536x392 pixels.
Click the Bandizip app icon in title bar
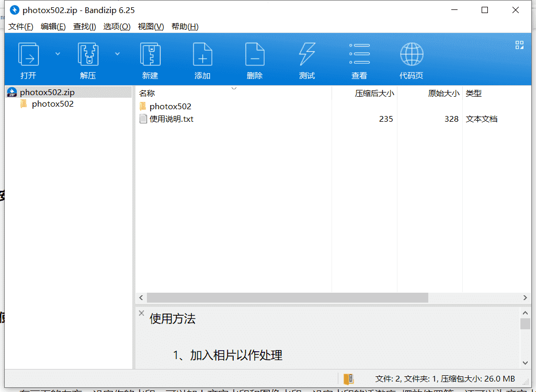[14, 10]
